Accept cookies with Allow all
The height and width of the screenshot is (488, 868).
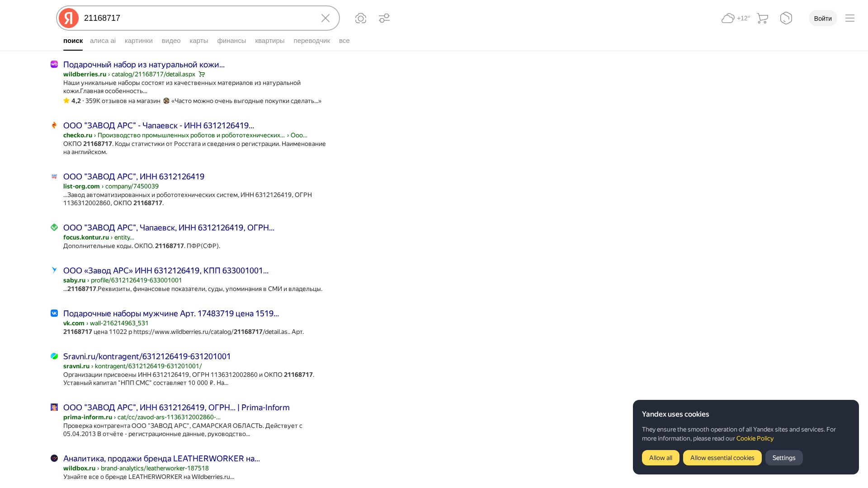(660, 457)
